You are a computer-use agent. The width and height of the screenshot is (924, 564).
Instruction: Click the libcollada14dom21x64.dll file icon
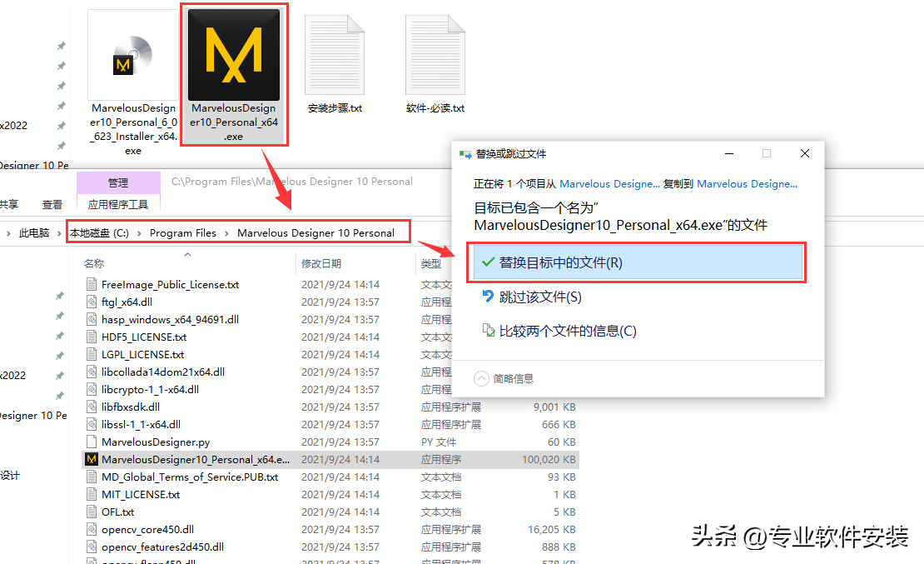92,372
